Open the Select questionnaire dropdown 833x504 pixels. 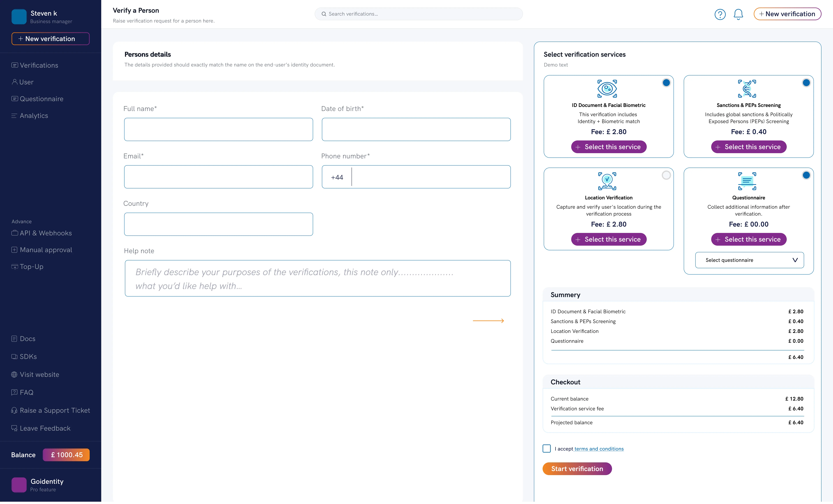pos(750,260)
